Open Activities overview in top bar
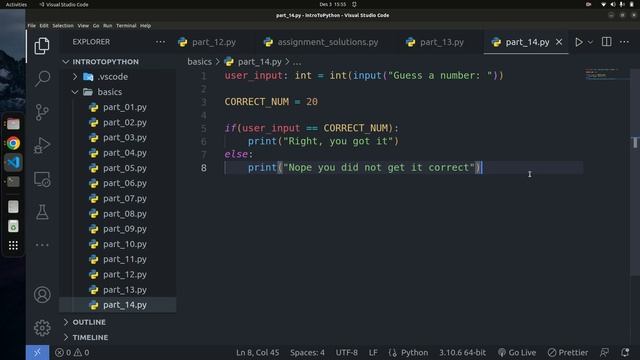The width and height of the screenshot is (640, 360). 16,4
